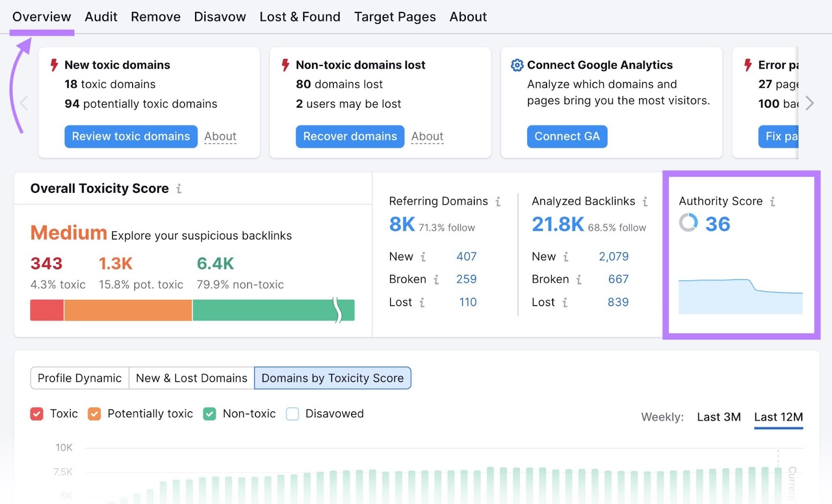Click the info icon beside Referring Domains
Screen dimensions: 832x504
pyautogui.click(x=498, y=202)
